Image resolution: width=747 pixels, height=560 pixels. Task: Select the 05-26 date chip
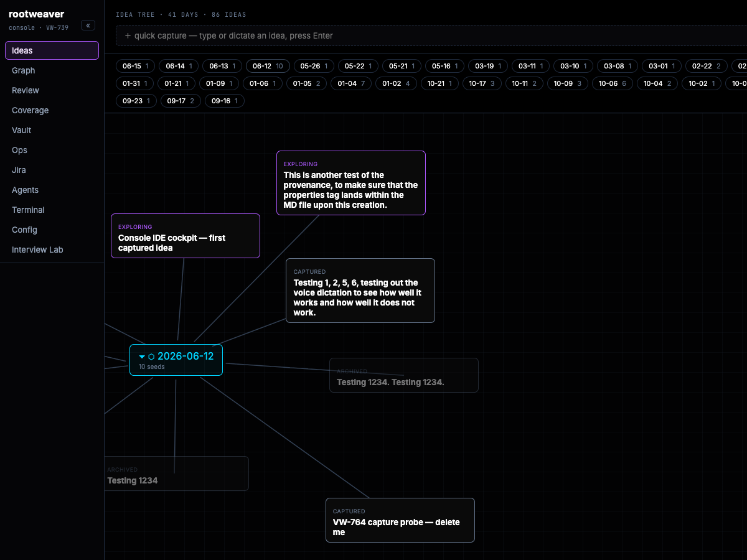(314, 66)
